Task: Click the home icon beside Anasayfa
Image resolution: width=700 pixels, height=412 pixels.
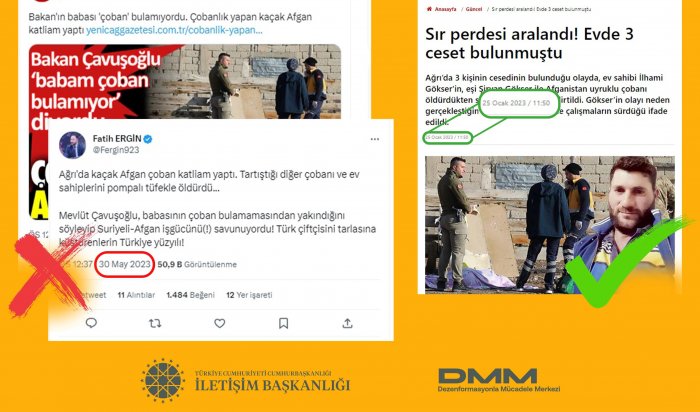Action: pyautogui.click(x=429, y=9)
